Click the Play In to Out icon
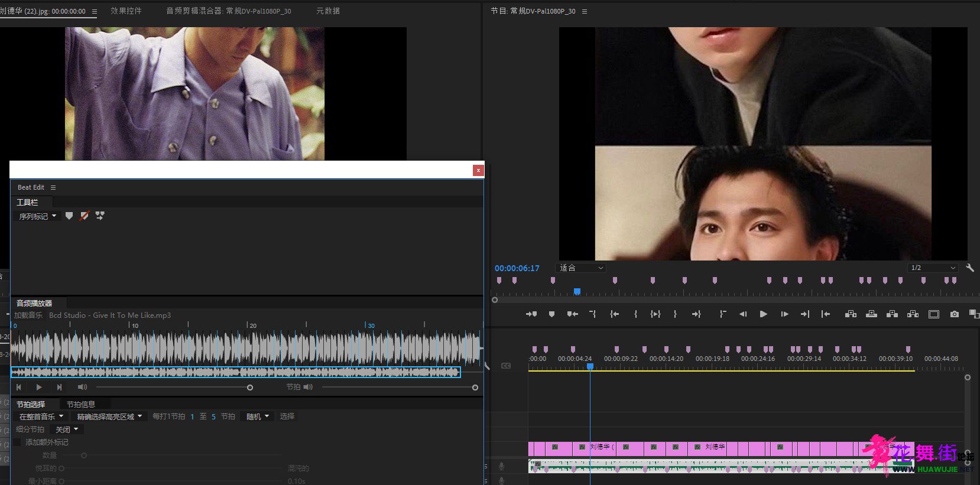 click(656, 314)
